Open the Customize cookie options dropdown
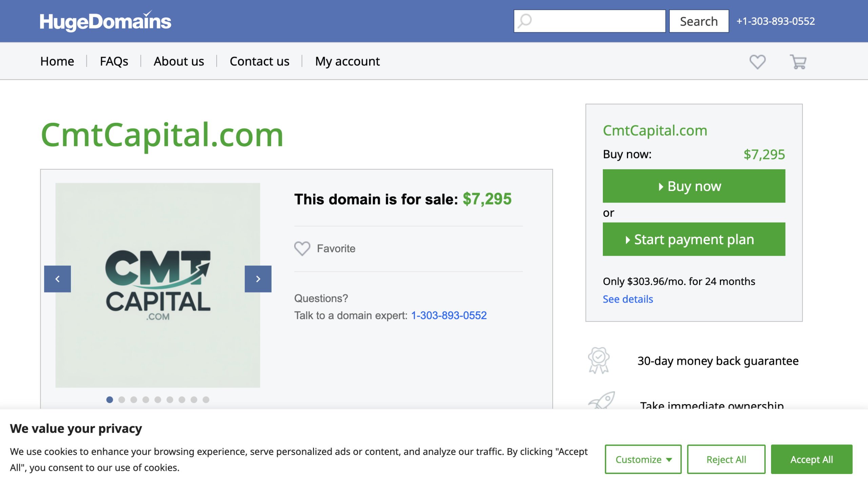868x477 pixels. pyautogui.click(x=643, y=459)
